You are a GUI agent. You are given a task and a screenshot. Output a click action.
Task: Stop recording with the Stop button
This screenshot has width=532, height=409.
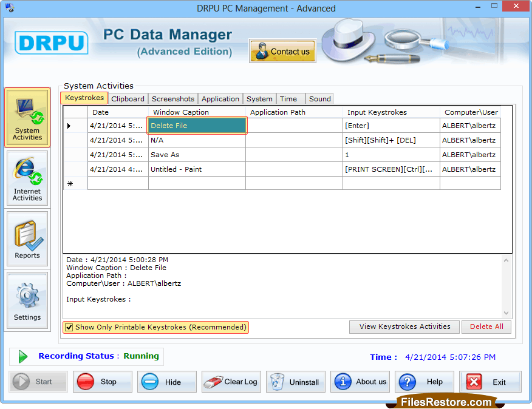[x=103, y=382]
